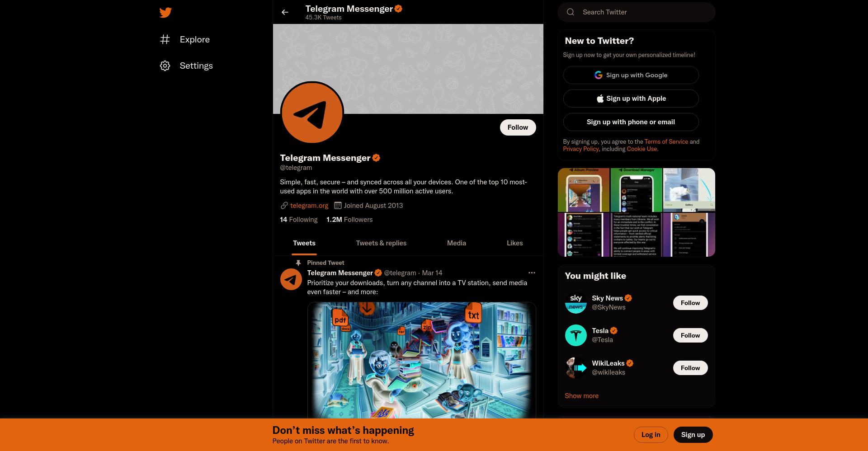Switch to the Media tab
Image resolution: width=868 pixels, height=451 pixels.
pyautogui.click(x=457, y=243)
